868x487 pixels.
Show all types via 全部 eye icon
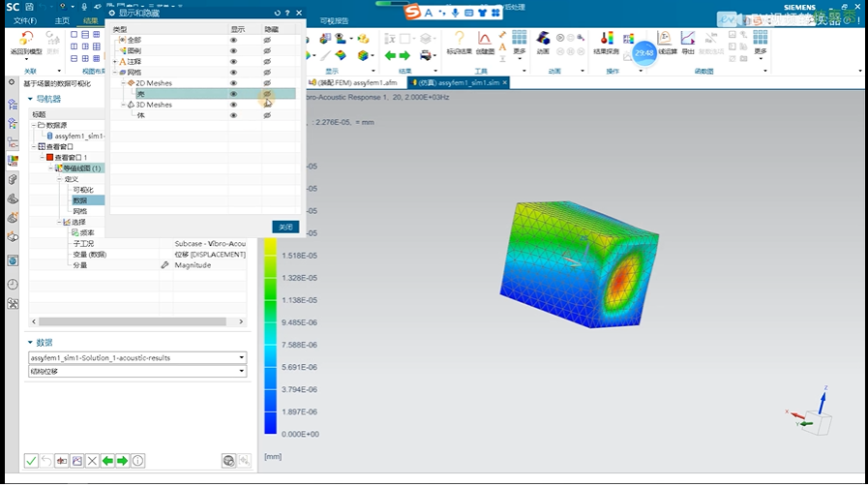(x=233, y=40)
